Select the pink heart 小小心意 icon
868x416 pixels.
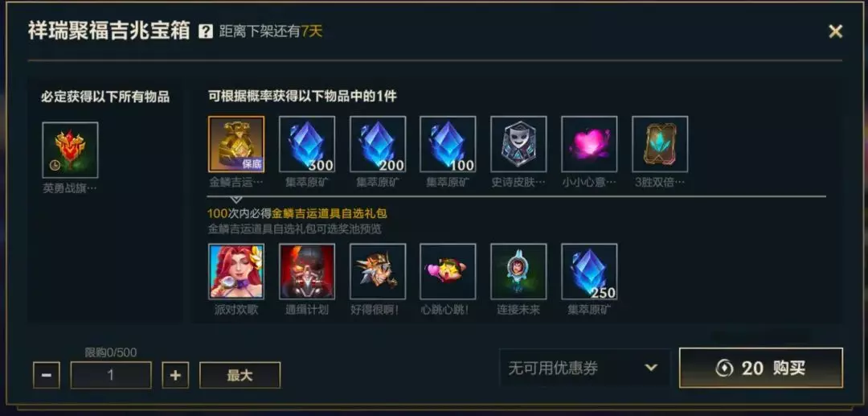click(x=589, y=144)
